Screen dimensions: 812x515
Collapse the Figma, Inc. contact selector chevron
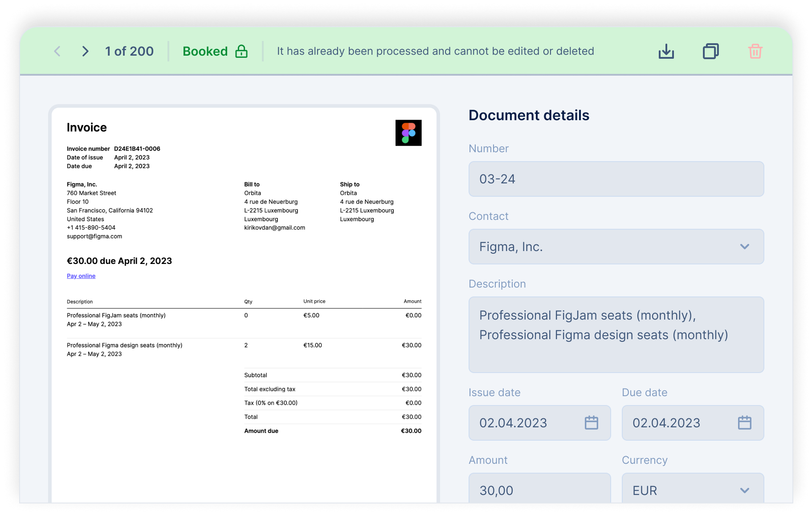[745, 247]
